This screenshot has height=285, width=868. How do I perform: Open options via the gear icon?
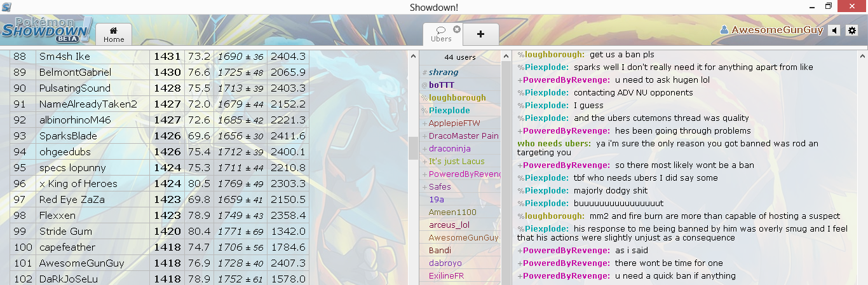point(852,31)
